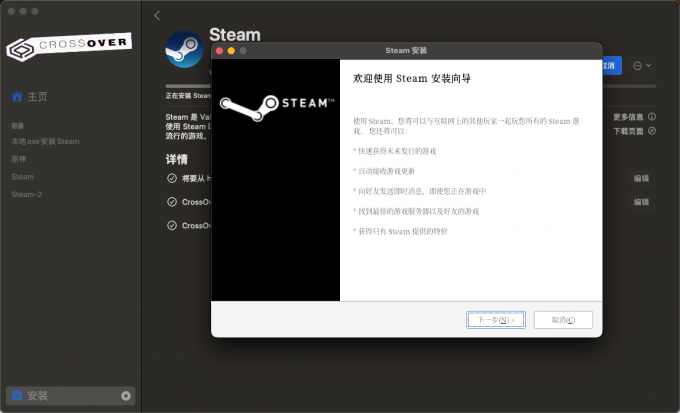Click the blue 取消 button in CrossOver
The width and height of the screenshot is (680, 413).
pyautogui.click(x=611, y=66)
